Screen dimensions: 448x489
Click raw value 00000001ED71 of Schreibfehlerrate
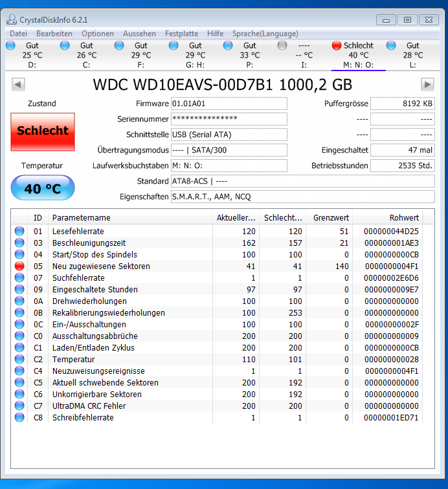[x=391, y=418]
